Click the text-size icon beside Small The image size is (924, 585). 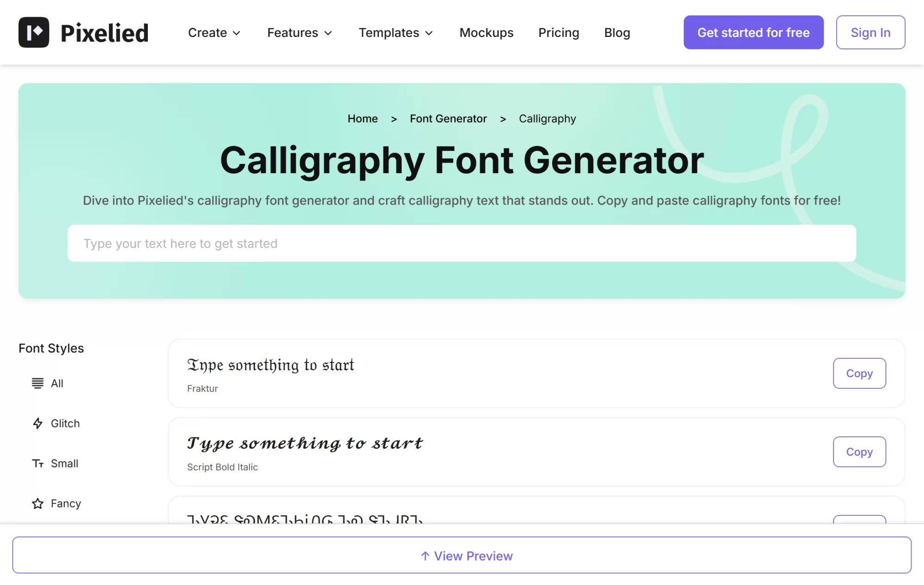click(x=38, y=463)
